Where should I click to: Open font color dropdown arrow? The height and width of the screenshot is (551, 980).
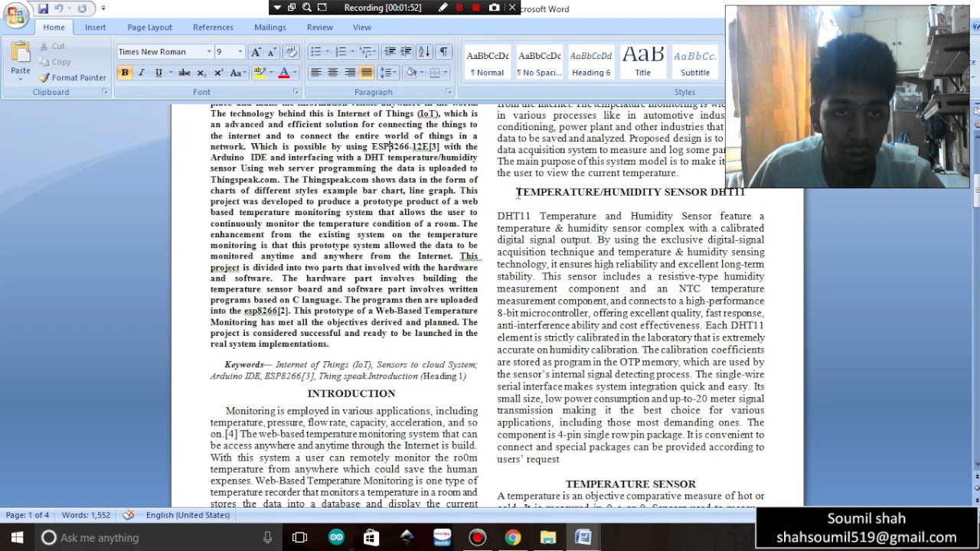pyautogui.click(x=295, y=73)
